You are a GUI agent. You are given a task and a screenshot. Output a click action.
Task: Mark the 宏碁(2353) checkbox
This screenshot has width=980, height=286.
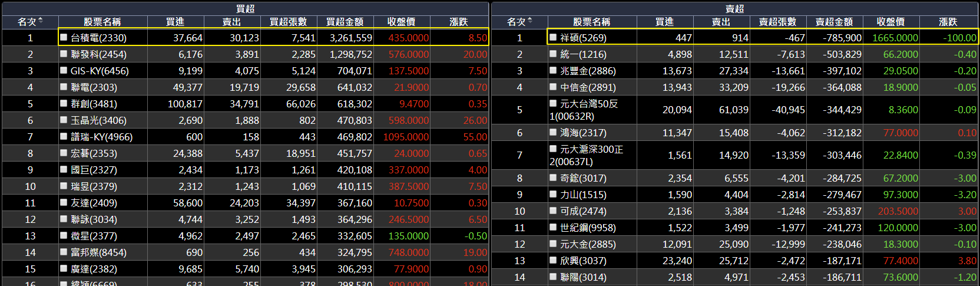(64, 153)
